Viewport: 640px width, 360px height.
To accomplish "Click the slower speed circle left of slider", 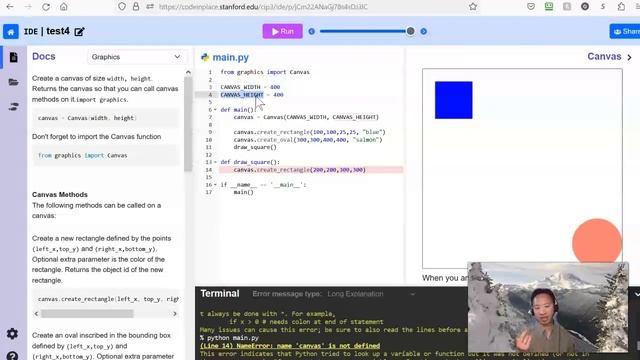I will coord(311,31).
